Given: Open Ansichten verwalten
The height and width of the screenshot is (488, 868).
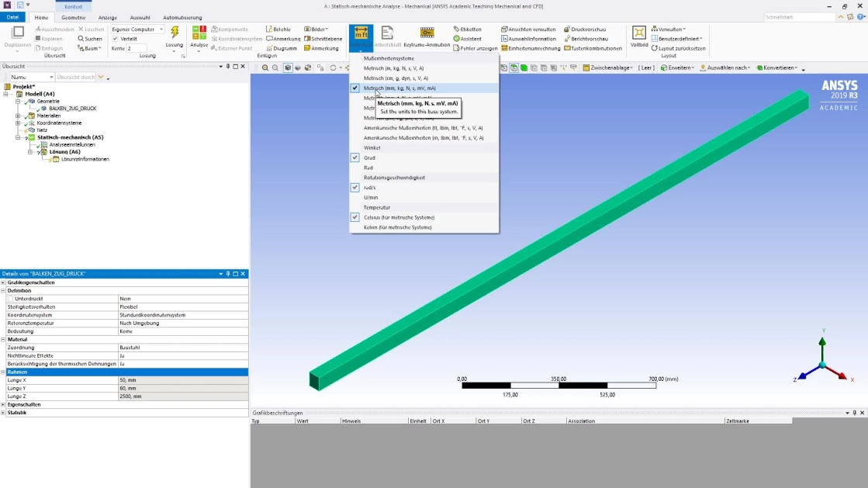Looking at the screenshot, I should tap(528, 29).
